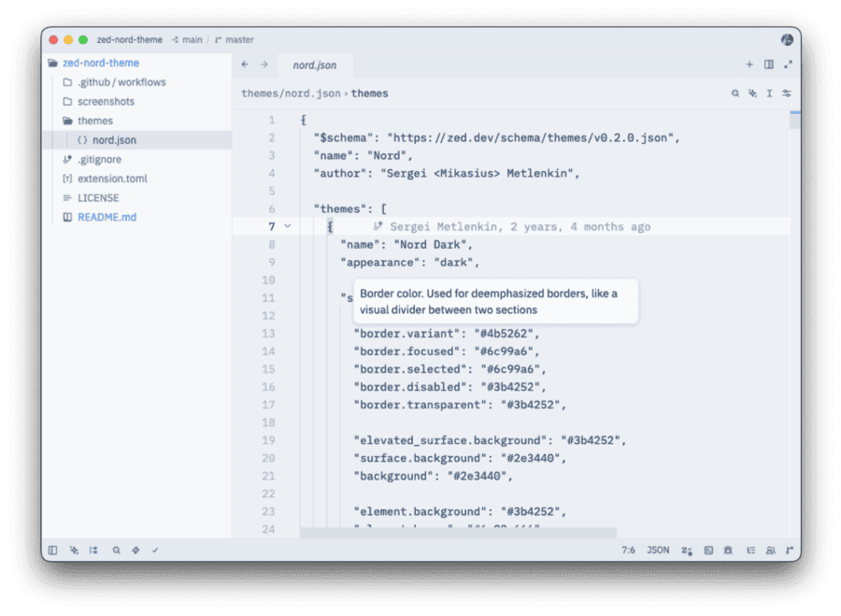
Task: Split the pane with the split icon
Action: pyautogui.click(x=769, y=64)
